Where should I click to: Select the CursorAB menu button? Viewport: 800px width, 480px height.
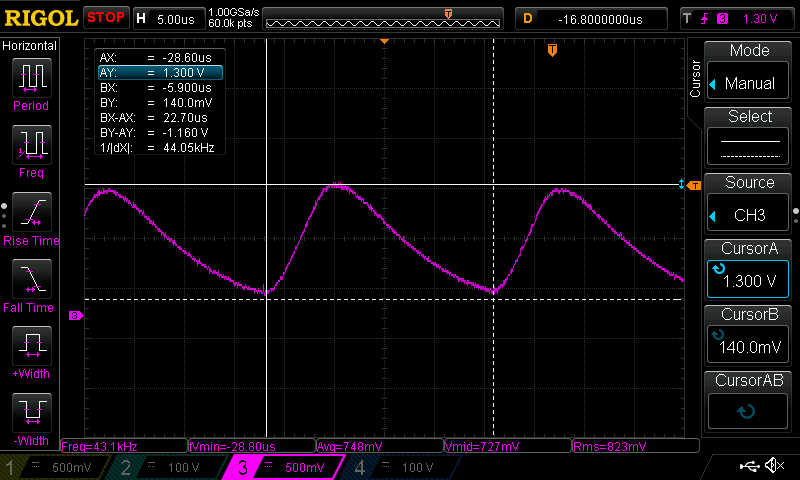[748, 401]
